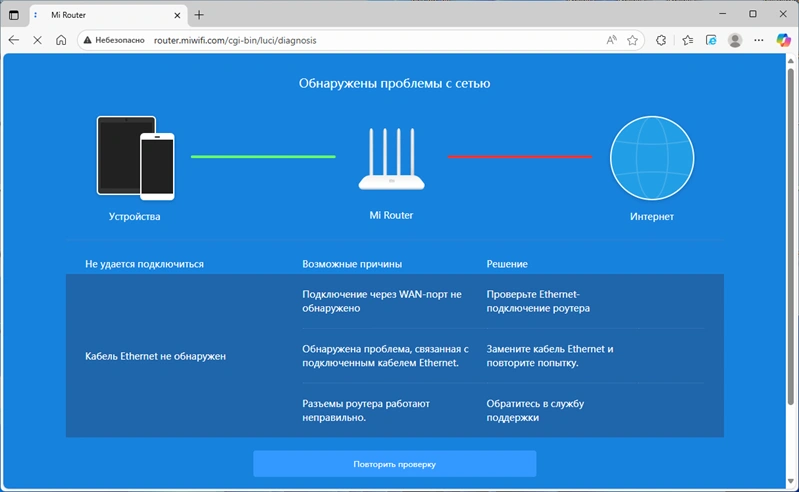Open a new tab with plus button
Image resolution: width=800 pixels, height=492 pixels.
199,15
